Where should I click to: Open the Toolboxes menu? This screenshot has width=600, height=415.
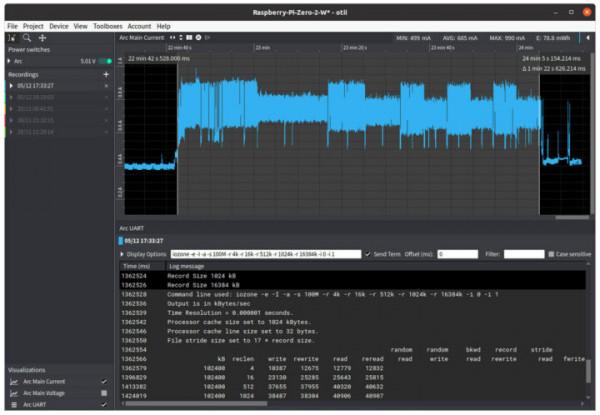click(x=107, y=25)
